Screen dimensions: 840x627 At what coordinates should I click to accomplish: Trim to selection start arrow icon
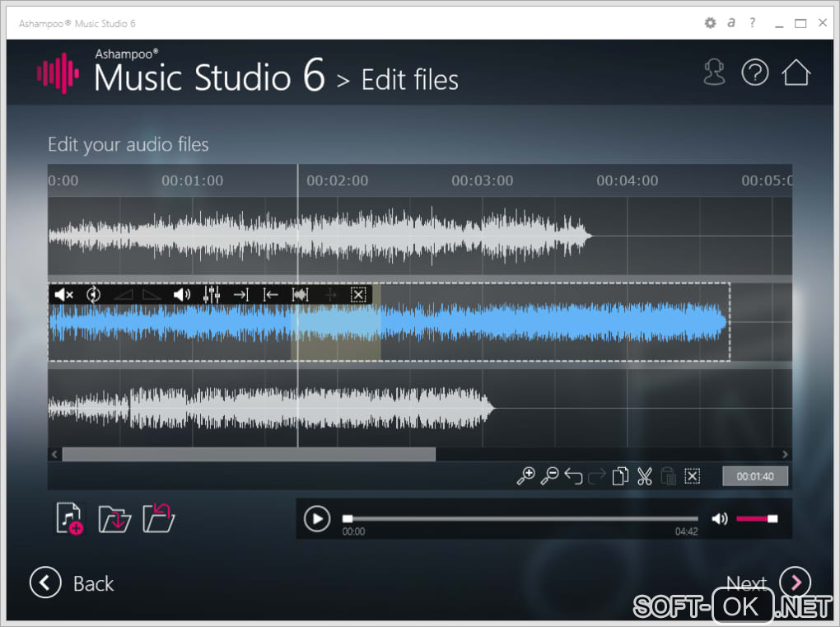tap(271, 295)
